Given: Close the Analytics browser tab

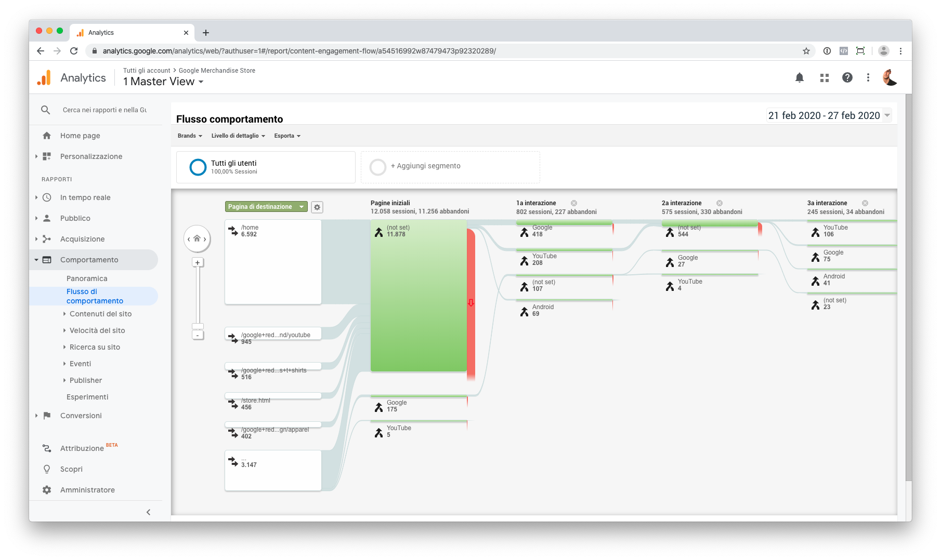Looking at the screenshot, I should pyautogui.click(x=186, y=33).
